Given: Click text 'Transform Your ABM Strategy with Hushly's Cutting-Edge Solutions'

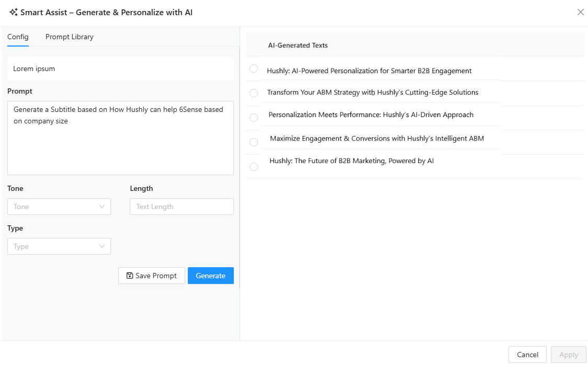Looking at the screenshot, I should [x=373, y=92].
